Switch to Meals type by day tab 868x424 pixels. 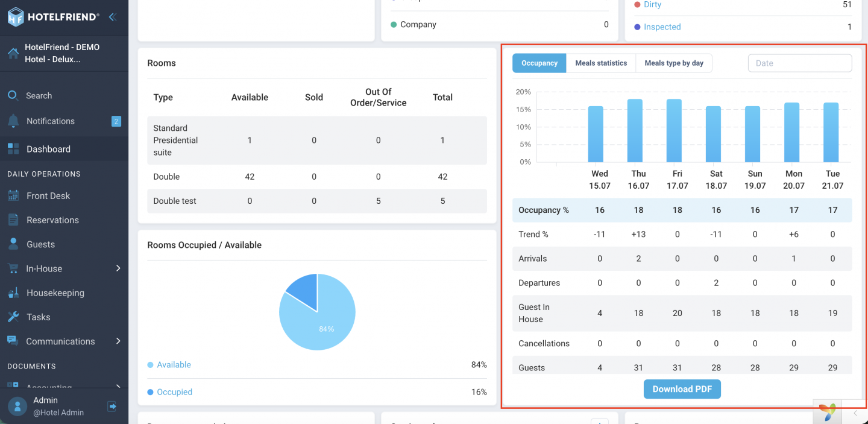pos(674,63)
